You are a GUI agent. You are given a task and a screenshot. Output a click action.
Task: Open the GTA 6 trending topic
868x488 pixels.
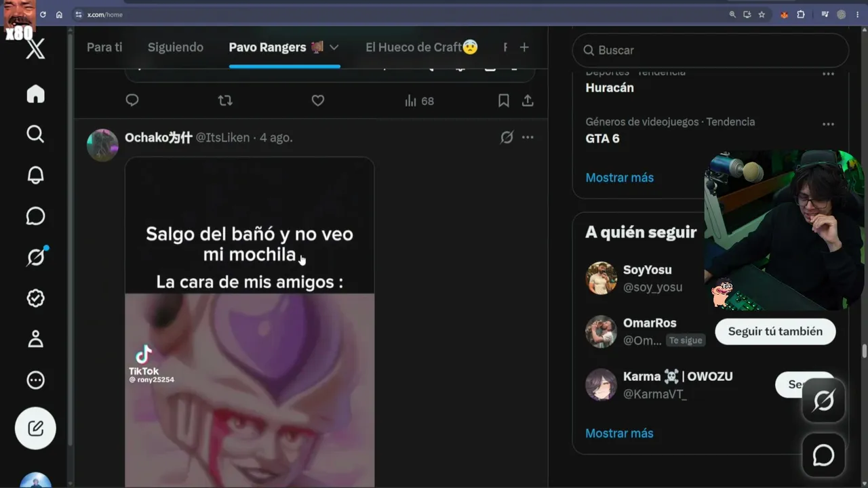[x=602, y=138]
